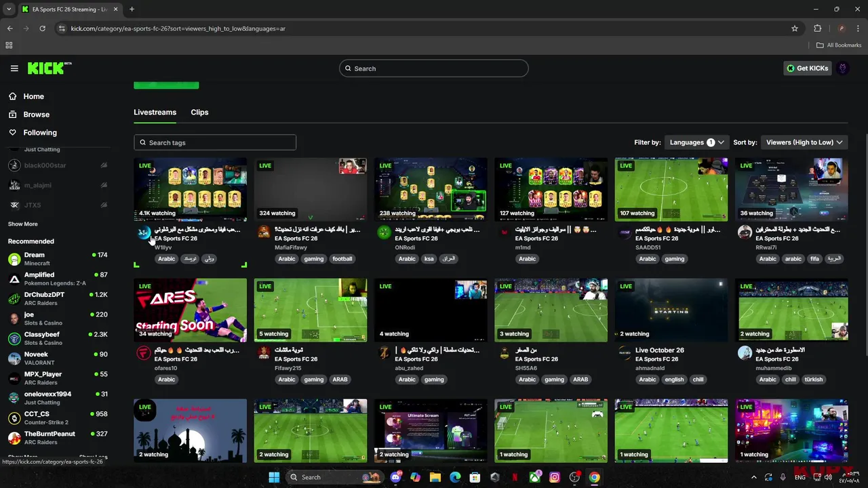868x488 pixels.
Task: Open the stream thumbnail with 4.1K watching
Action: coord(191,190)
